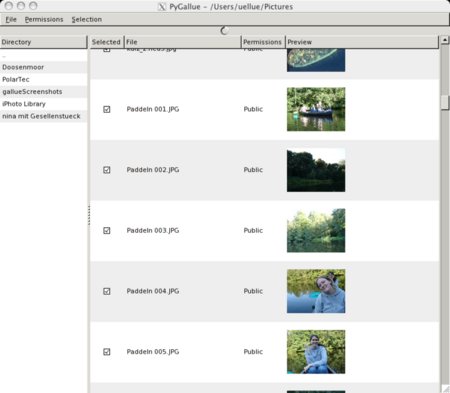Open the File menu

coord(11,19)
